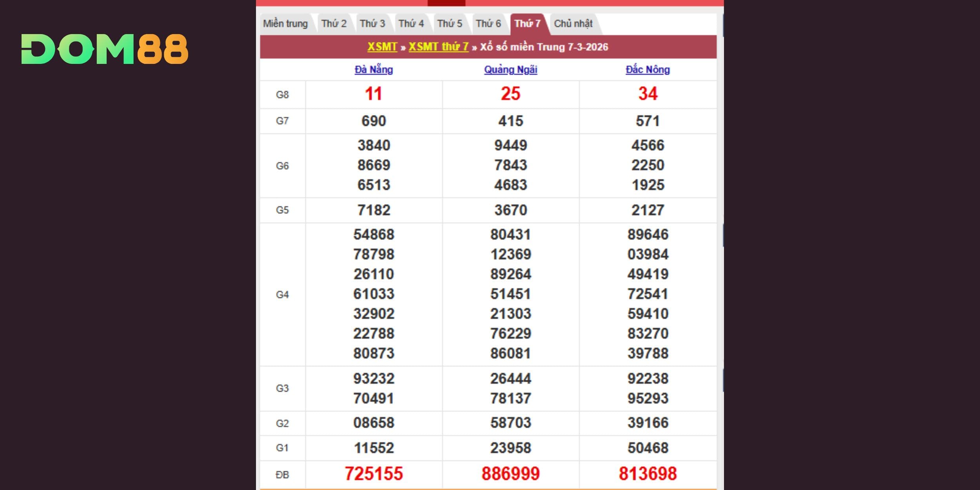Follow the XSMT breadcrumb link
This screenshot has width=980, height=490.
point(382,47)
